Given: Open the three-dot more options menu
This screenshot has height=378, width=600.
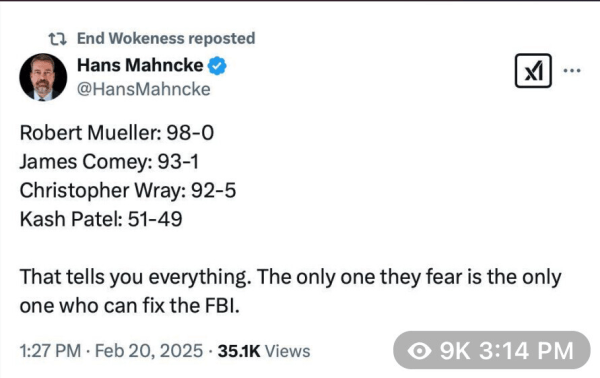Looking at the screenshot, I should pyautogui.click(x=572, y=70).
